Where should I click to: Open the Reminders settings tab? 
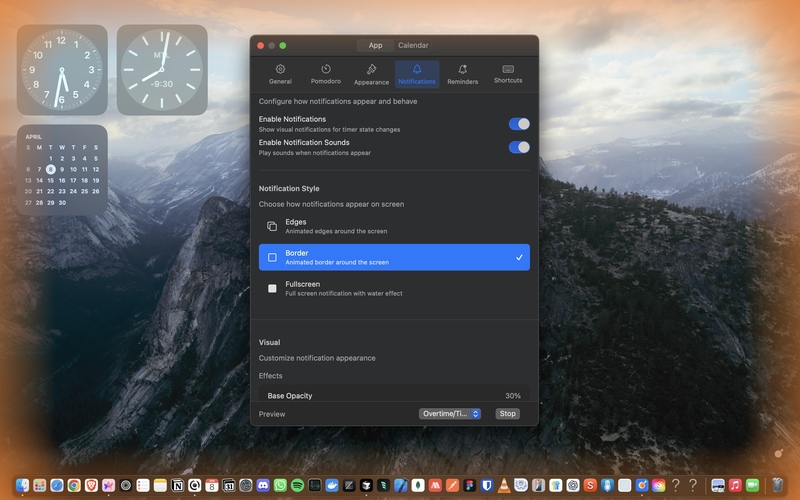coord(462,74)
